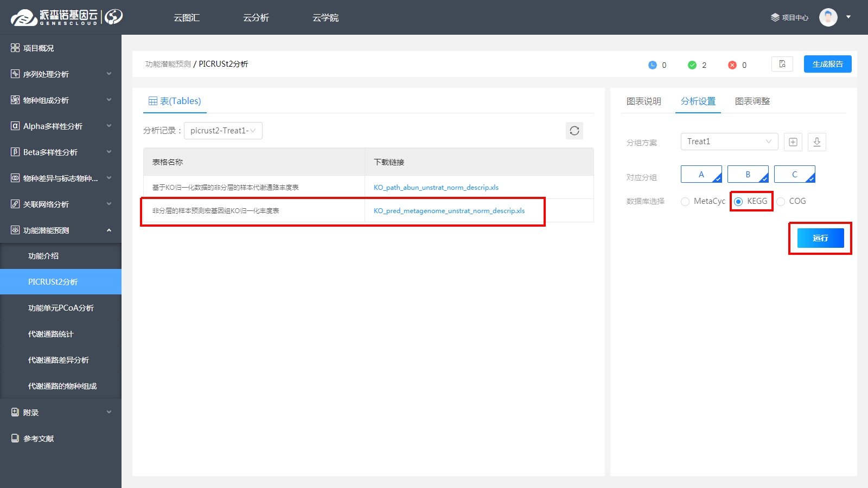868x488 pixels.
Task: Collapse the functional potential prediction section
Action: [109, 230]
